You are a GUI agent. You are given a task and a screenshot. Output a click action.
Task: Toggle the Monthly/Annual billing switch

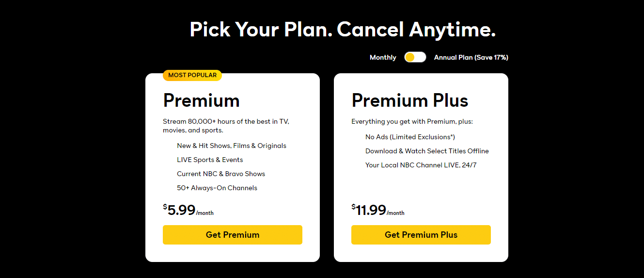pyautogui.click(x=415, y=57)
